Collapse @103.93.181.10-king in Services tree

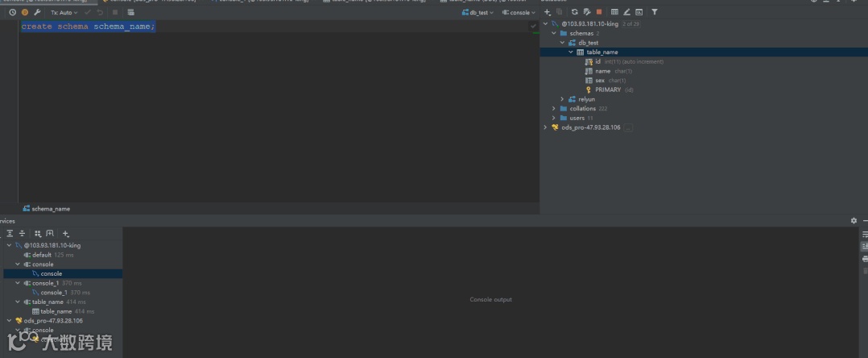[x=9, y=245]
